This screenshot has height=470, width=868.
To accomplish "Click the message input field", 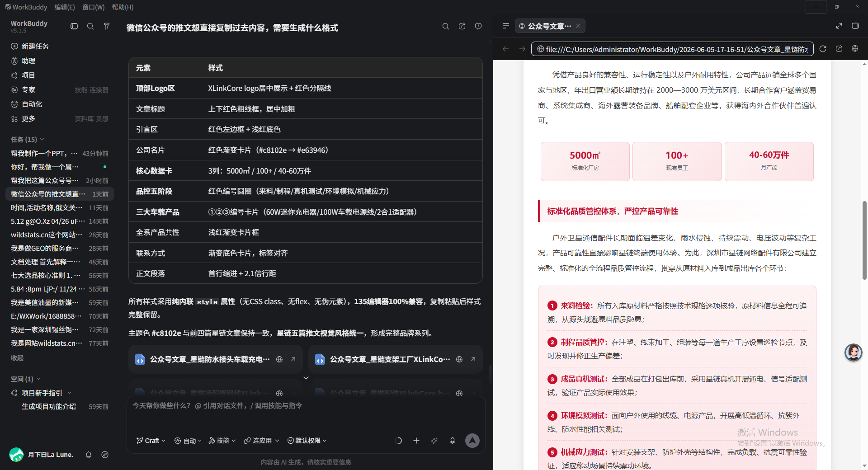I will click(x=306, y=414).
